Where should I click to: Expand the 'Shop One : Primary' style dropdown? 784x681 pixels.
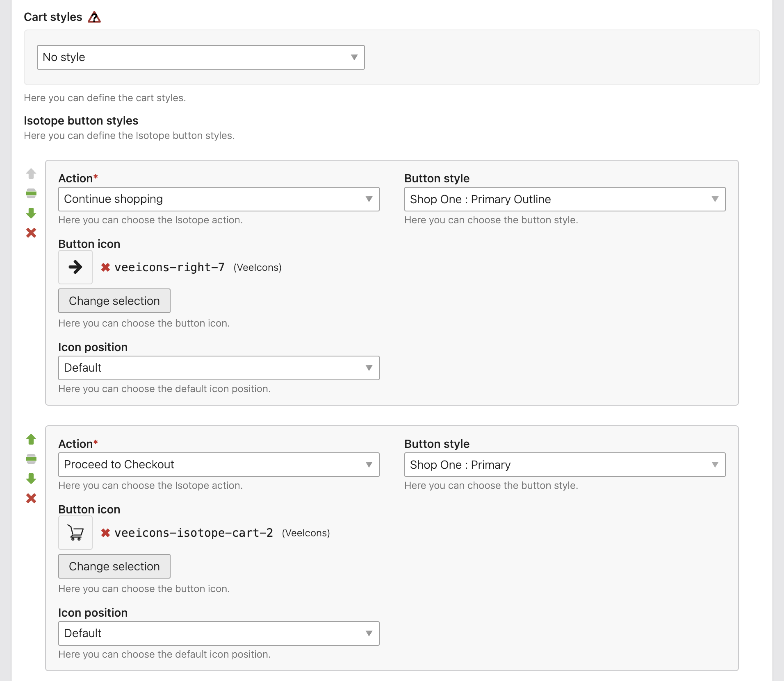[565, 465]
